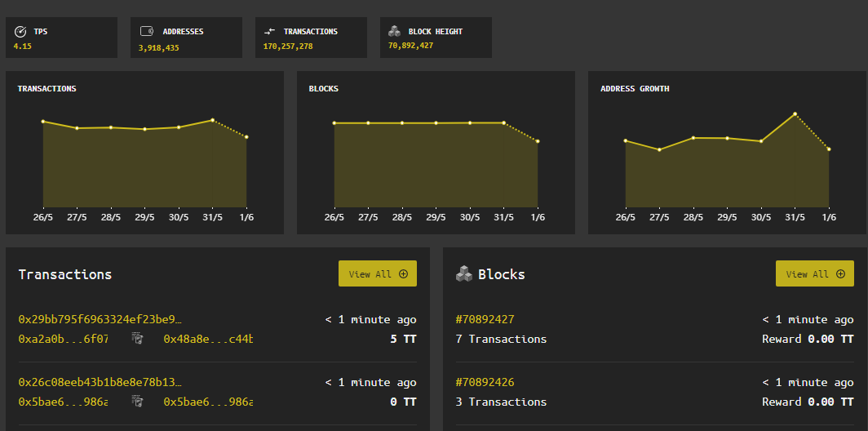Click the total transactions count 170,257,278

[x=288, y=47]
